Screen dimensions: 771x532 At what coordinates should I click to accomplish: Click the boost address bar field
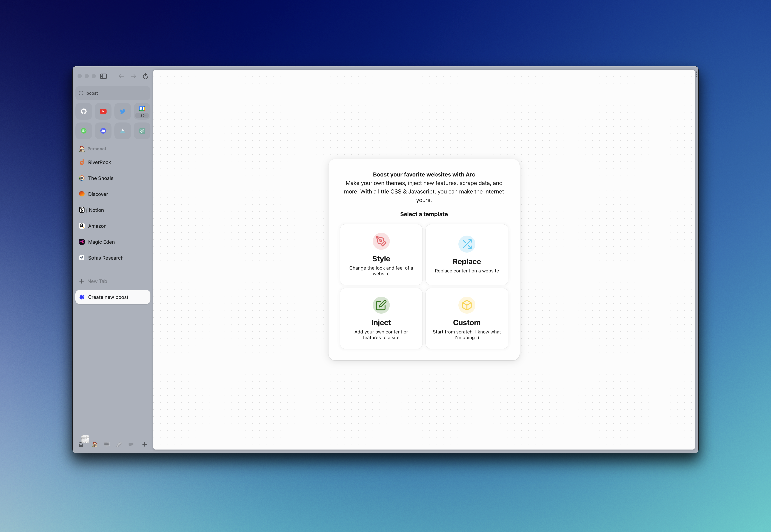coord(113,93)
